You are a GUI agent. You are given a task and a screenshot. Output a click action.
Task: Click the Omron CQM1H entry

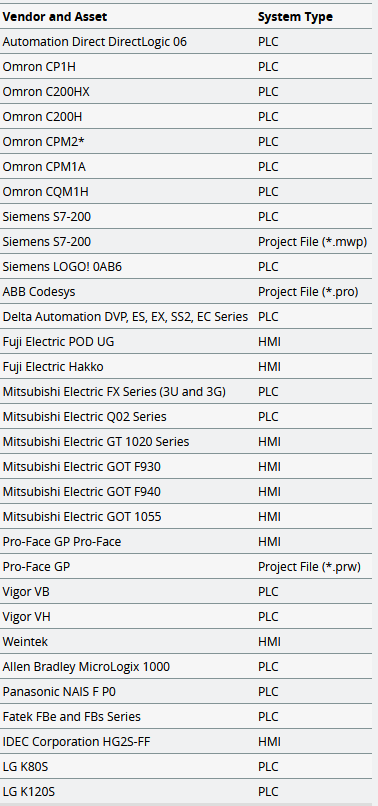[x=45, y=192]
